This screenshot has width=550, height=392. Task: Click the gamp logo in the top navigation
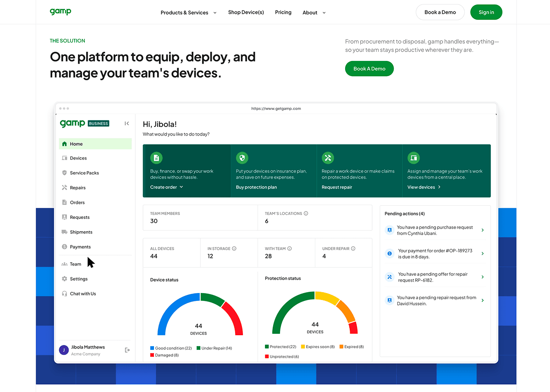point(60,11)
